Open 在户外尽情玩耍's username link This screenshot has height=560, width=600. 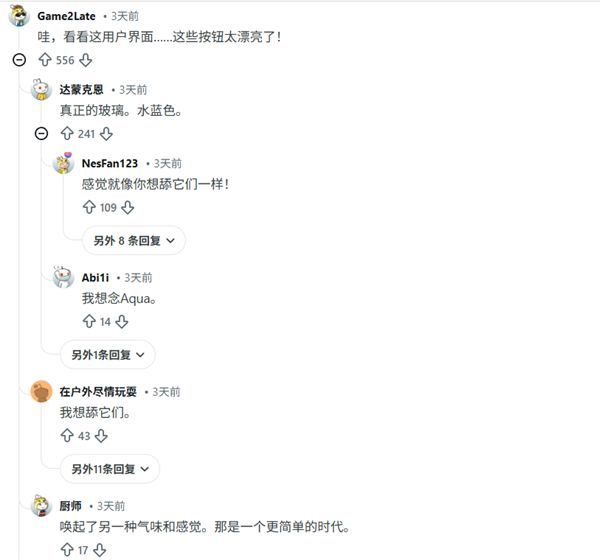click(98, 391)
